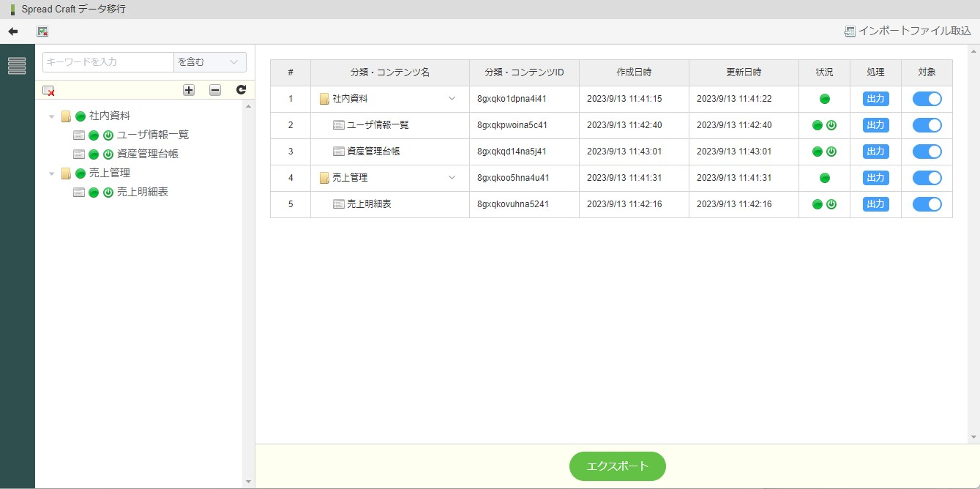Refresh the tree with reload icon
Viewport: 980px width, 489px height.
click(241, 90)
